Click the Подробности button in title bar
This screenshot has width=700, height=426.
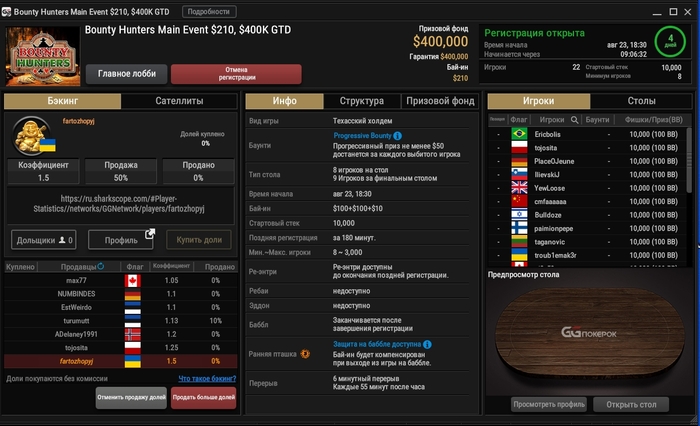(209, 12)
